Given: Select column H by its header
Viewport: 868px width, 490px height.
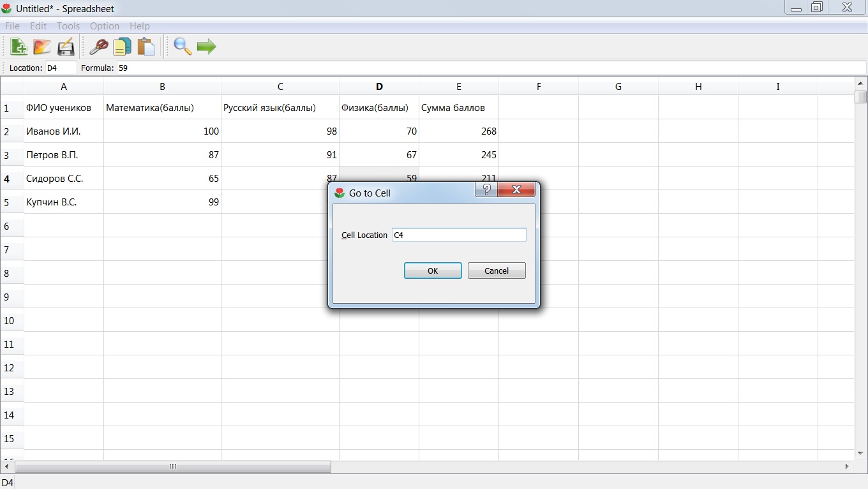Looking at the screenshot, I should pos(698,87).
